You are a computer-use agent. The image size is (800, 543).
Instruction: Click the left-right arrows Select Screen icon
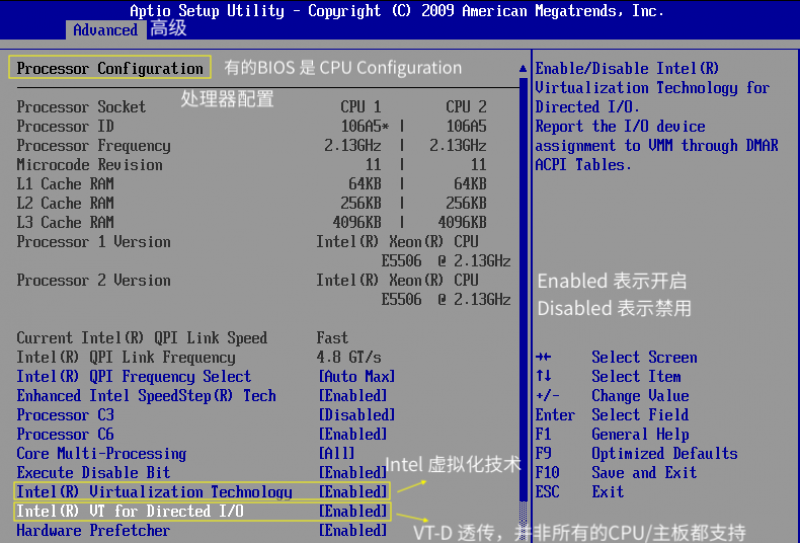click(x=543, y=358)
